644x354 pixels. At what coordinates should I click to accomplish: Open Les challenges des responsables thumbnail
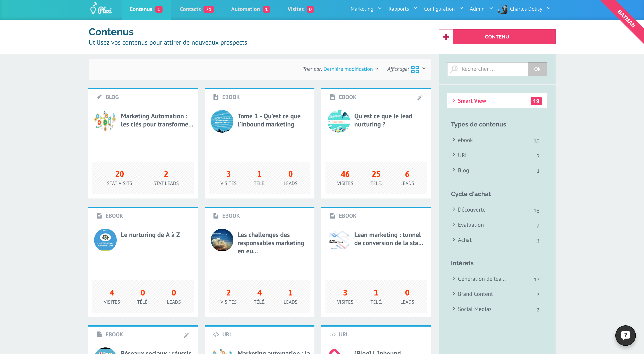[222, 240]
